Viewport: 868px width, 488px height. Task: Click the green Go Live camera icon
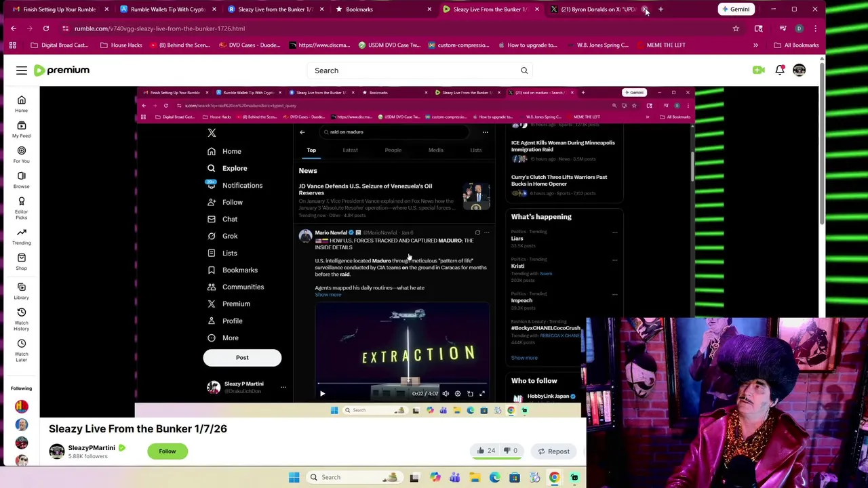point(759,70)
